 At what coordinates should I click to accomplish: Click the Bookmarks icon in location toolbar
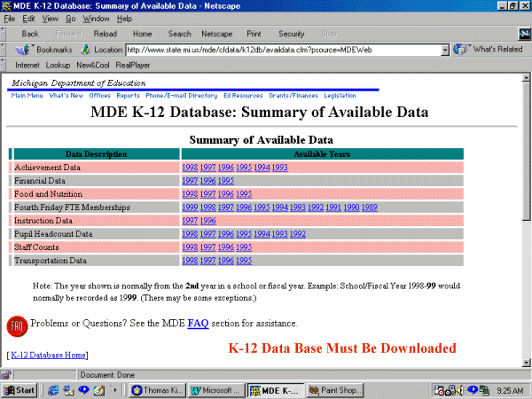point(24,50)
